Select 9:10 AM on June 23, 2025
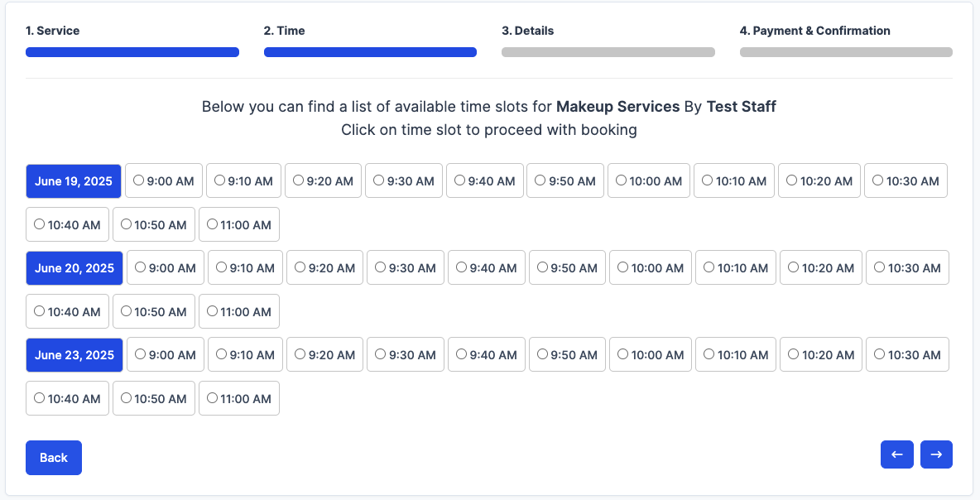 coord(245,354)
